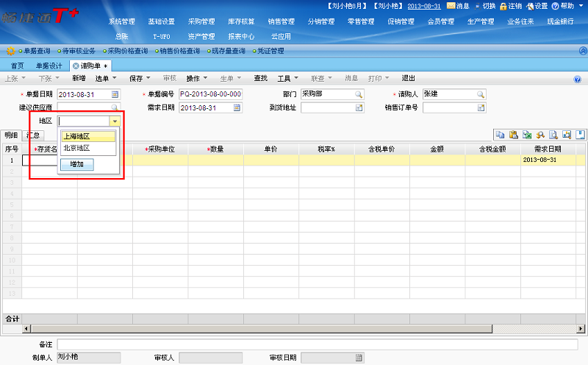Click the chart with magnifier icon above the grid
The image size is (588, 365).
567,135
